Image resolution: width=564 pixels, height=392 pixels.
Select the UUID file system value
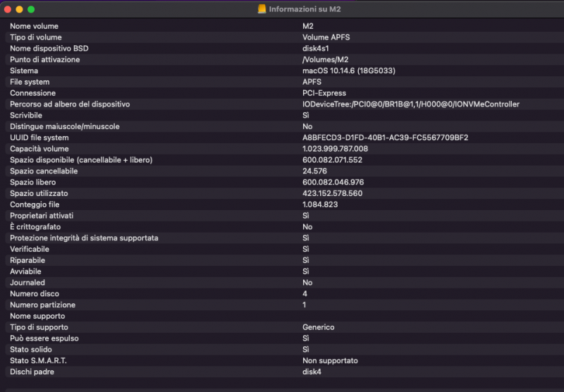coord(385,137)
